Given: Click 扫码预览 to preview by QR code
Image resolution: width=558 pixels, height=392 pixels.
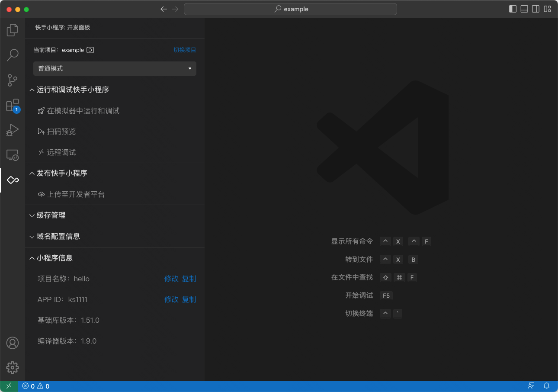Looking at the screenshot, I should point(57,132).
